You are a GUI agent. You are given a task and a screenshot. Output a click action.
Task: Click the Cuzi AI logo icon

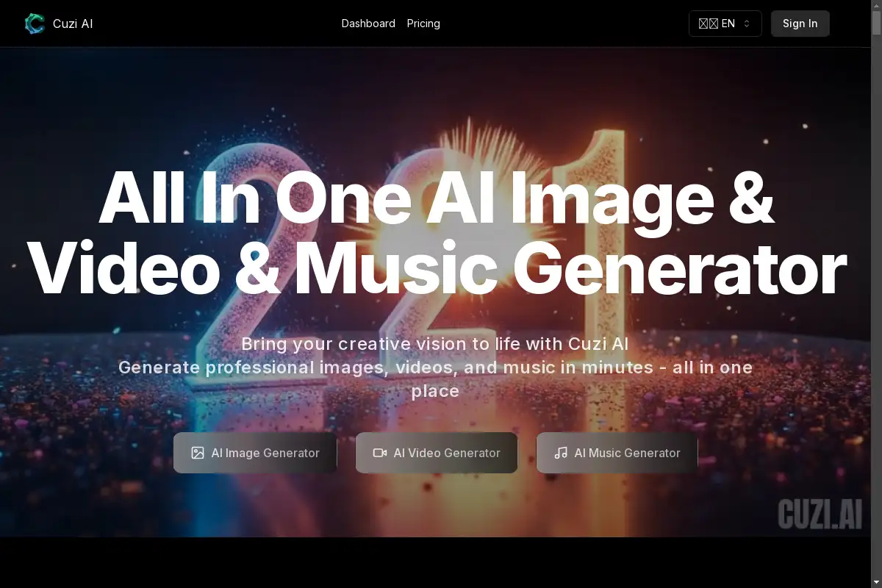(x=35, y=24)
